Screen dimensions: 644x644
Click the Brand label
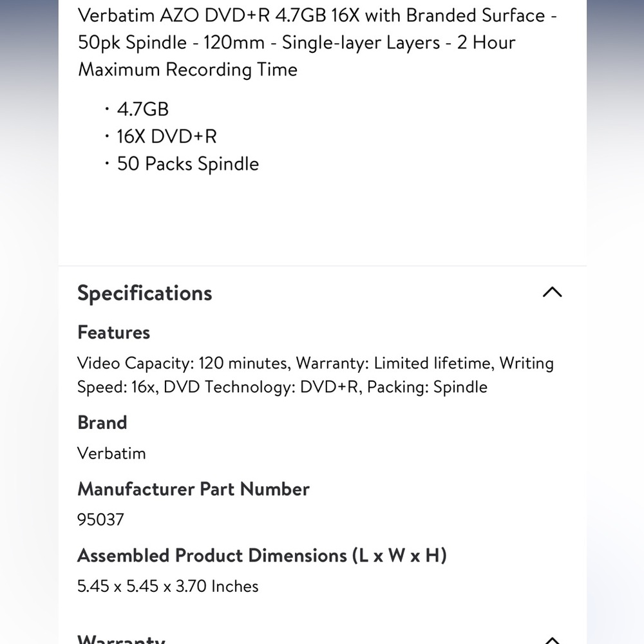point(102,422)
